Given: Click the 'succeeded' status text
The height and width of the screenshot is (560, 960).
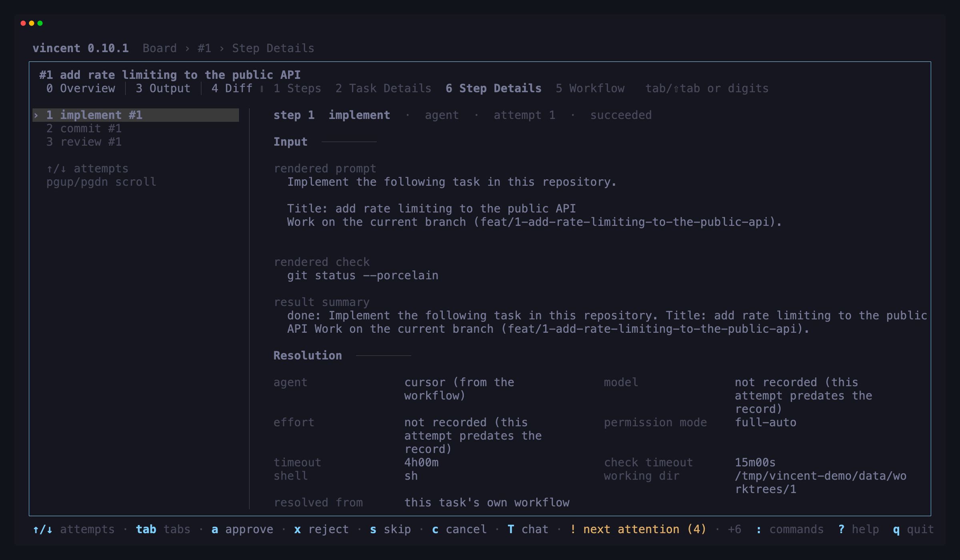Looking at the screenshot, I should [x=621, y=115].
